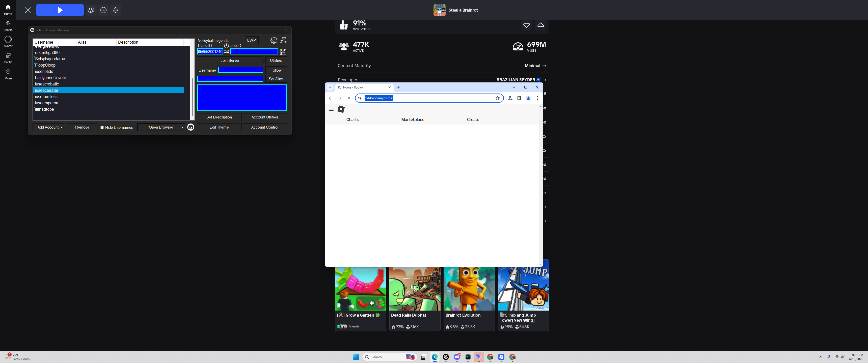Bookmark page with star icon
Screen dimensions: 868x363
pyautogui.click(x=497, y=98)
